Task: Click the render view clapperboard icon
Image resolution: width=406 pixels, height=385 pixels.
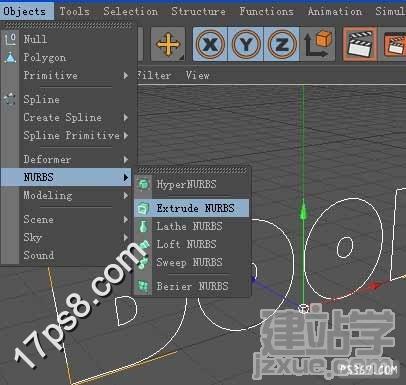Action: (360, 44)
